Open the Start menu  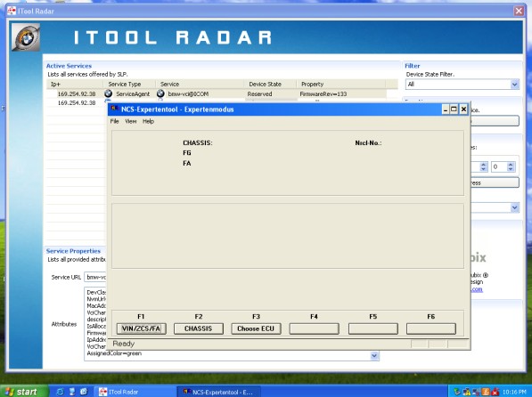tap(23, 392)
